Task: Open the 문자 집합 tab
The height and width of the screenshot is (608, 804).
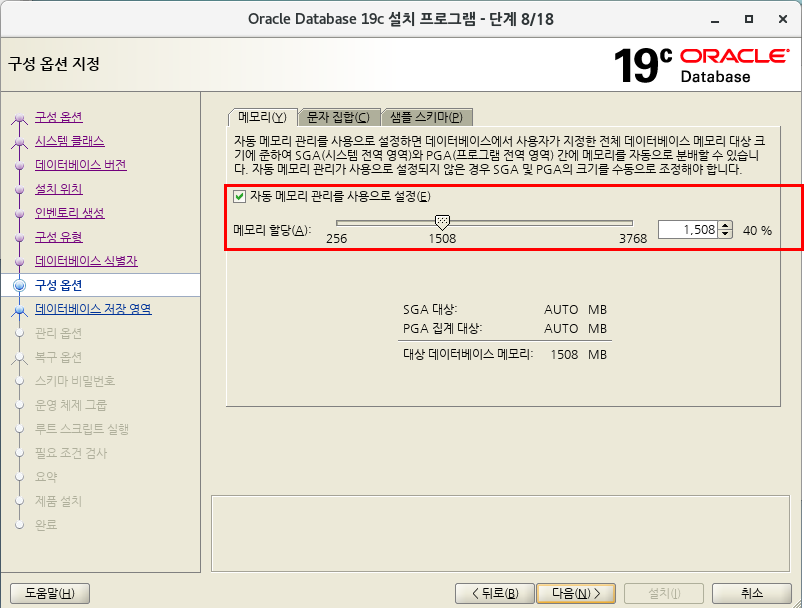Action: 338,117
